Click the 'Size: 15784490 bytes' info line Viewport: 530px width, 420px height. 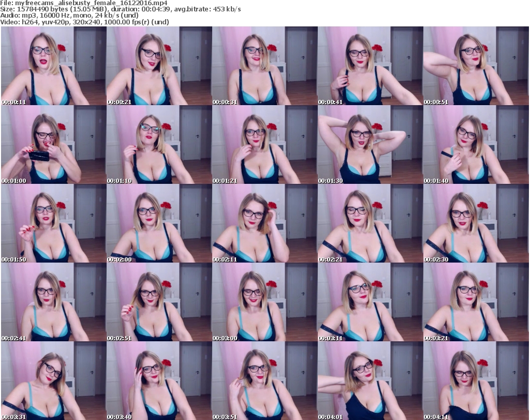coord(120,9)
